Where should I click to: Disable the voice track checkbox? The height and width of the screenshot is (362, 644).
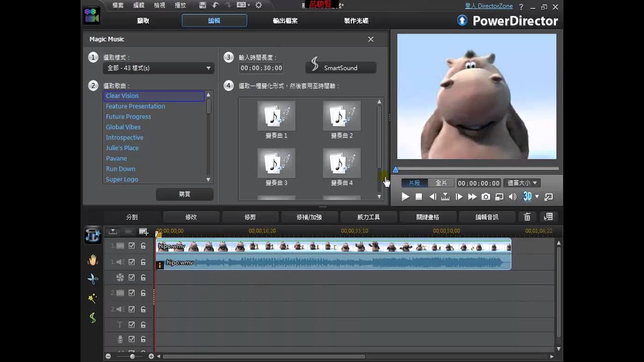coord(132,339)
